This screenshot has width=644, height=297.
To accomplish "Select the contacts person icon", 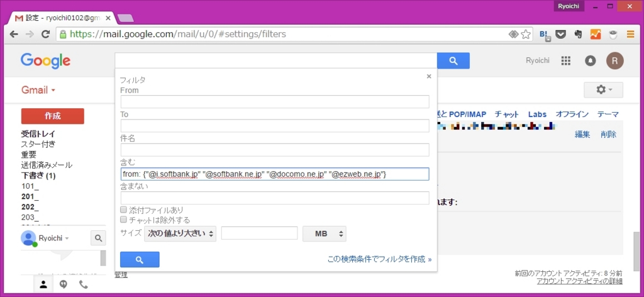I will [43, 284].
